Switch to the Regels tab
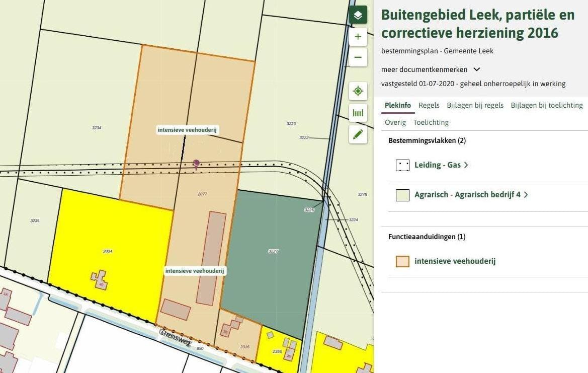The width and height of the screenshot is (588, 373). click(429, 105)
